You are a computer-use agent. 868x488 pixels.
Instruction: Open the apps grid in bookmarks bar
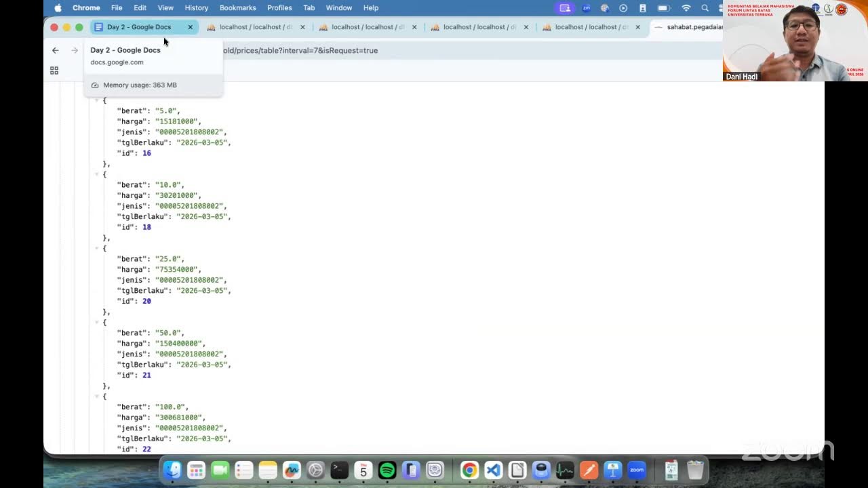54,70
